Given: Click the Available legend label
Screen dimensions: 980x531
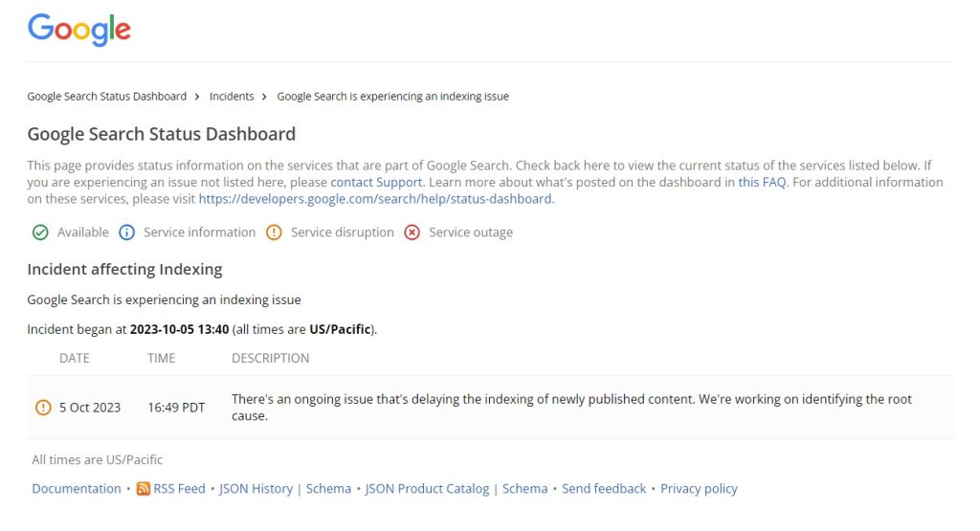Looking at the screenshot, I should tap(83, 232).
